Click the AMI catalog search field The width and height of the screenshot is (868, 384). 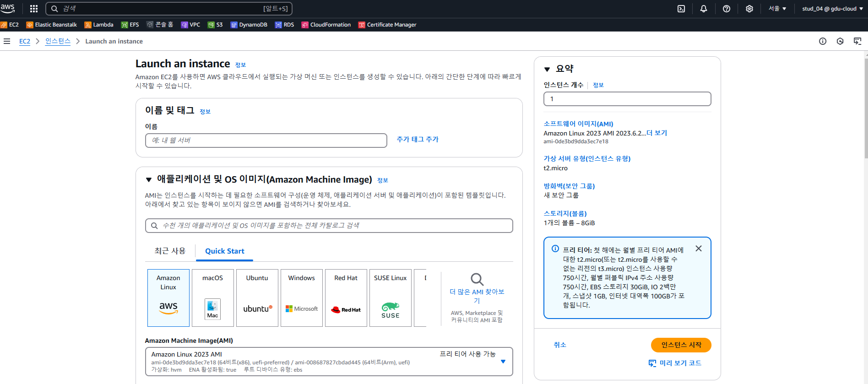click(329, 226)
